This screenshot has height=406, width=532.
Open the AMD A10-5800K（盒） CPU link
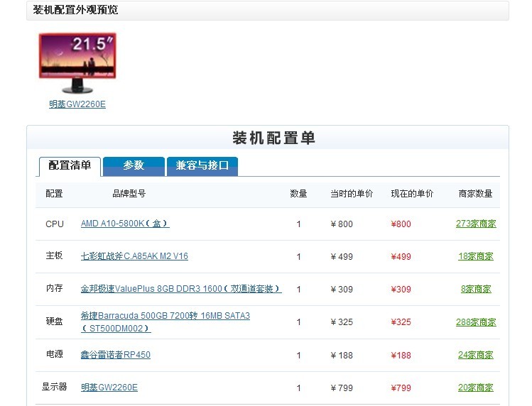tap(125, 224)
